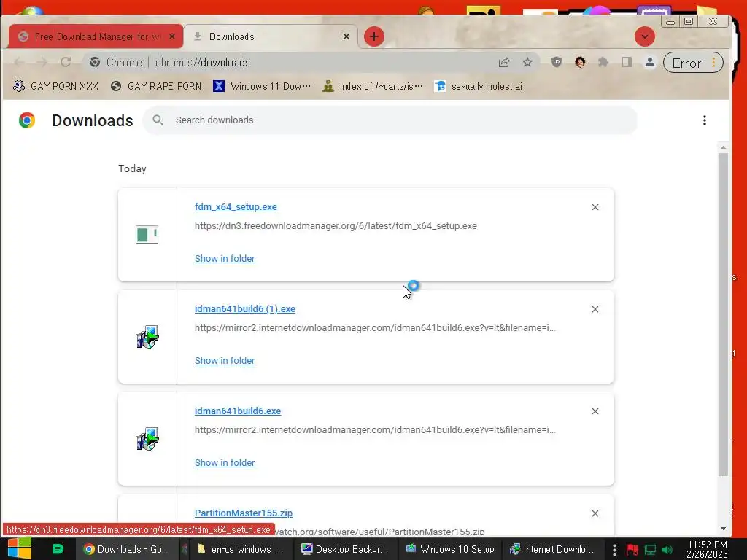
Task: Click the search magnifier icon
Action: [x=158, y=120]
